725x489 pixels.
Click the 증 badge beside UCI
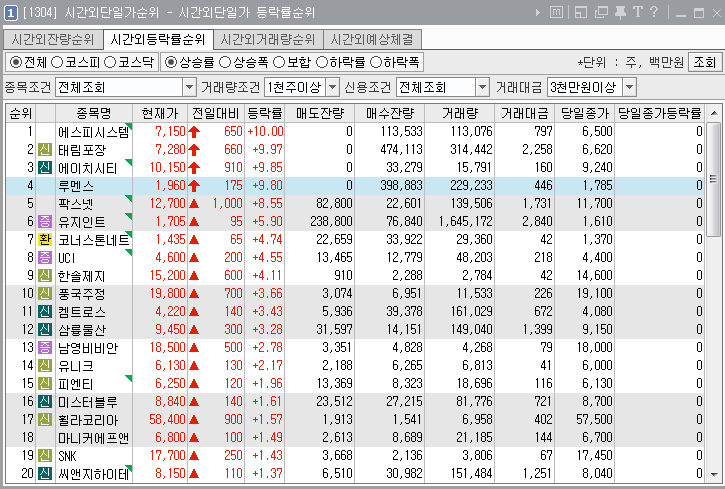click(45, 257)
